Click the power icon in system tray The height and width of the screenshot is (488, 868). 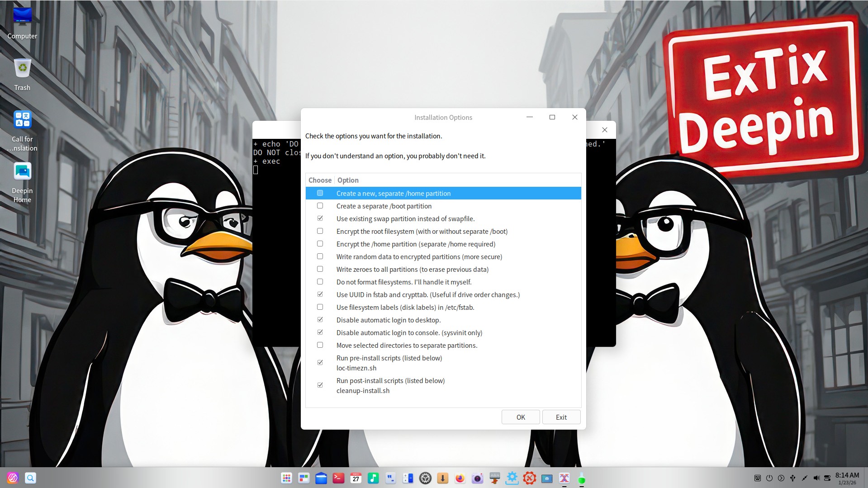pos(769,478)
